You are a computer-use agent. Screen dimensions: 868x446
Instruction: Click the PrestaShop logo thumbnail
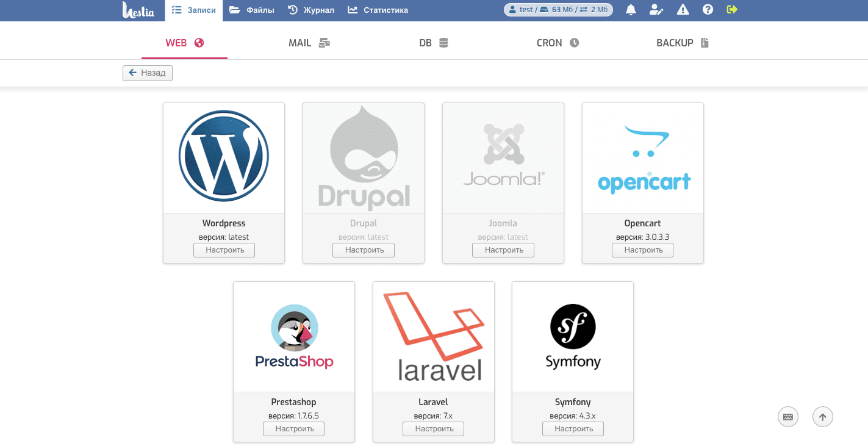294,337
